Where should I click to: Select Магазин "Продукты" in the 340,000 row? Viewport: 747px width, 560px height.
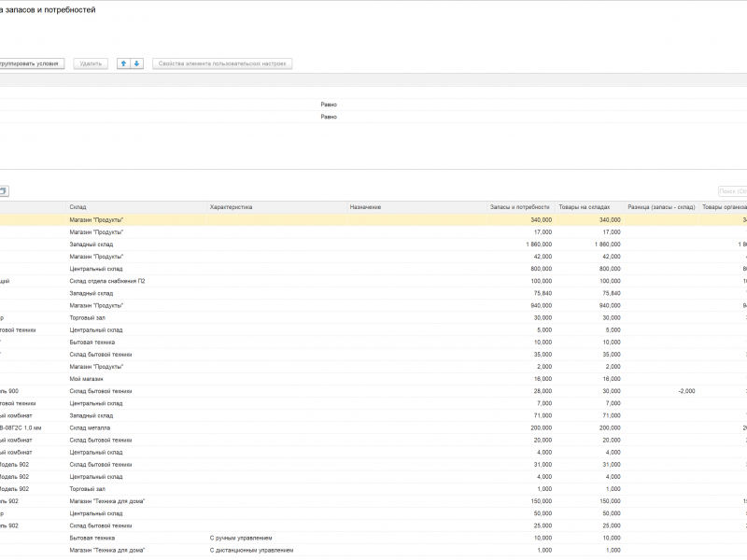point(96,220)
